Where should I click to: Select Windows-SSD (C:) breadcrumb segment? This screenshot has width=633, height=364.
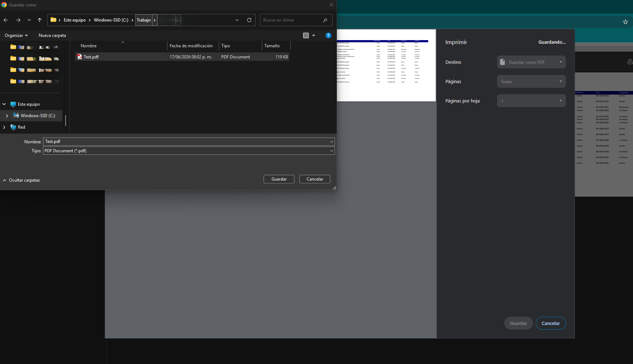[111, 20]
